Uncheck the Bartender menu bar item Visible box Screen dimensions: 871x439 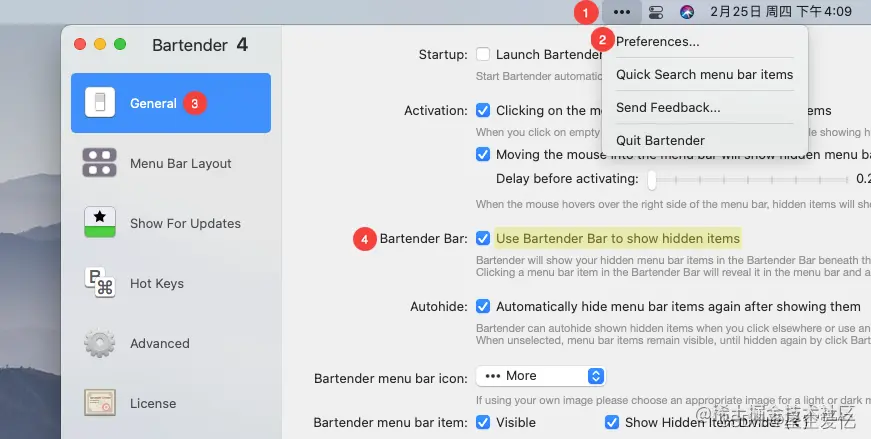point(483,422)
